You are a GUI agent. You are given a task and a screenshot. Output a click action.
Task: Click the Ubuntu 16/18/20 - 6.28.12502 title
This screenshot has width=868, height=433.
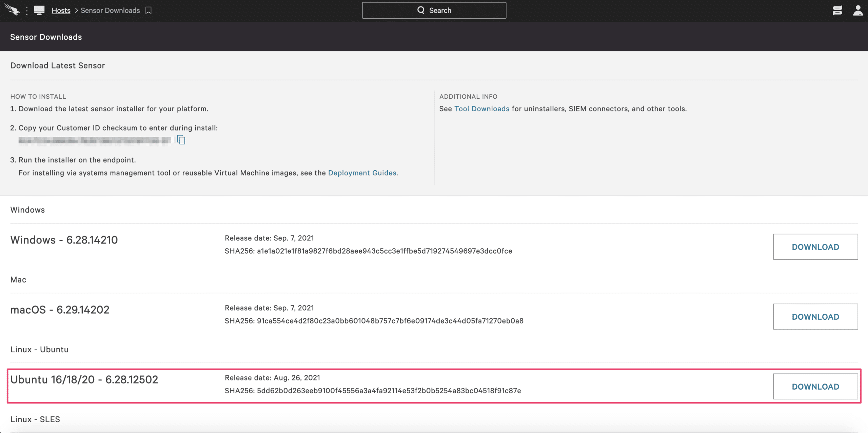84,379
